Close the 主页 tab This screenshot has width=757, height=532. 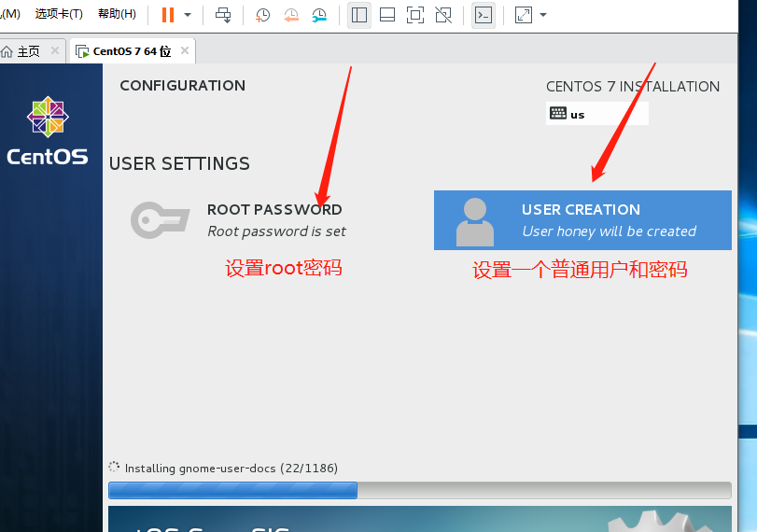tap(55, 50)
